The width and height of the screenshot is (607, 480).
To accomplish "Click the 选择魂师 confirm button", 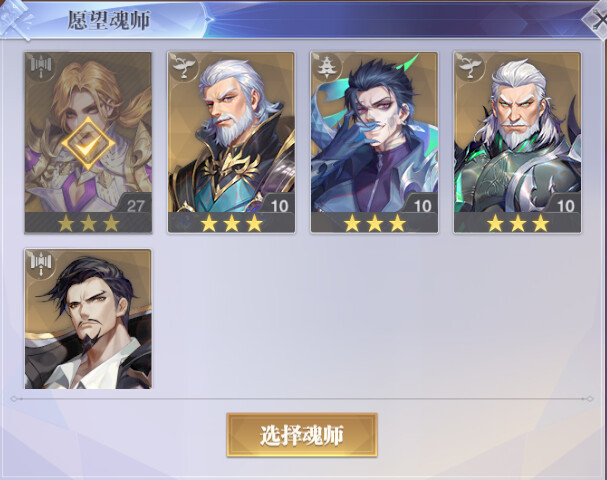I will 302,435.
